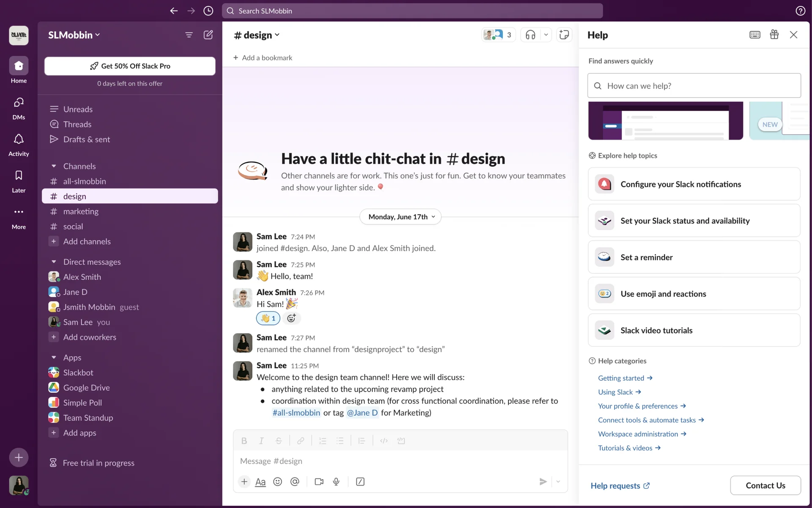812x508 pixels.
Task: Open the marketing channel in sidebar
Action: click(81, 211)
